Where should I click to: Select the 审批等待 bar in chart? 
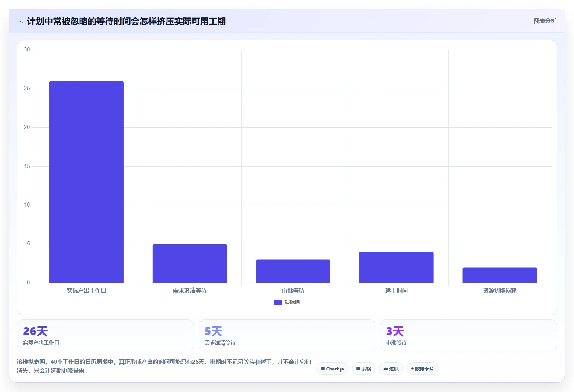tap(293, 271)
